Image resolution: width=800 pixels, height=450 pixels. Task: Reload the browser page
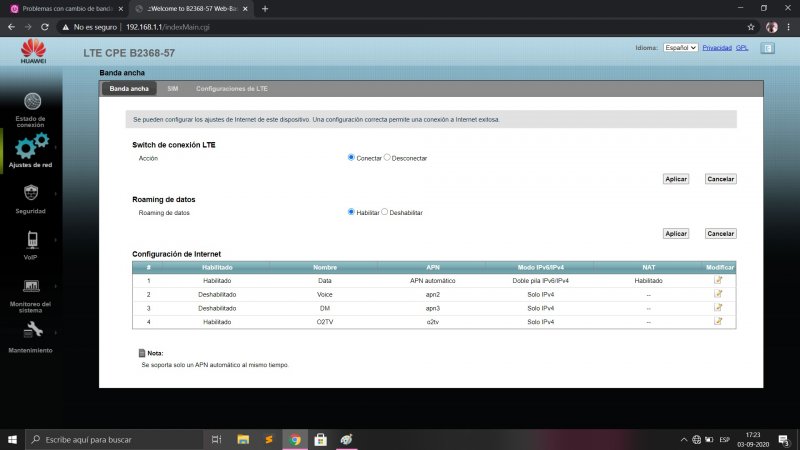point(45,27)
